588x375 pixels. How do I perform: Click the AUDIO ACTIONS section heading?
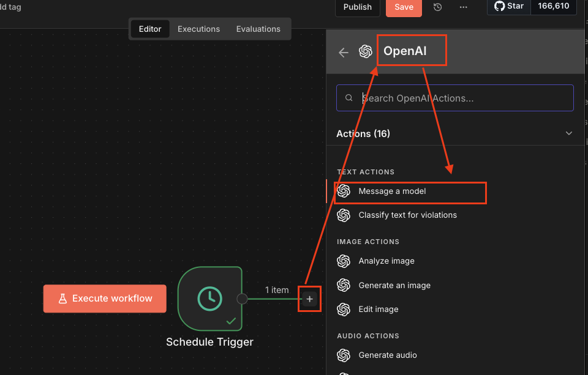pyautogui.click(x=368, y=336)
